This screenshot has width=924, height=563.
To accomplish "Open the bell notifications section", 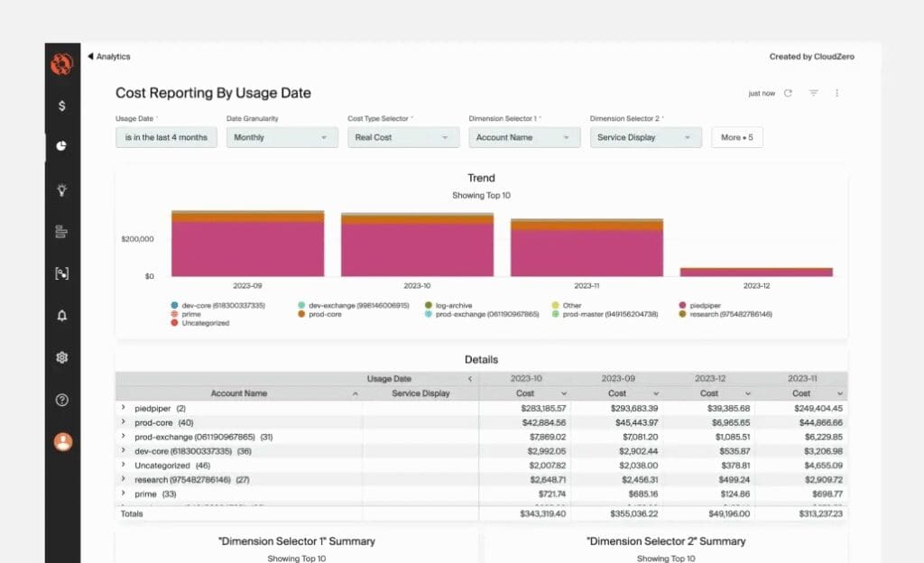I will click(61, 315).
